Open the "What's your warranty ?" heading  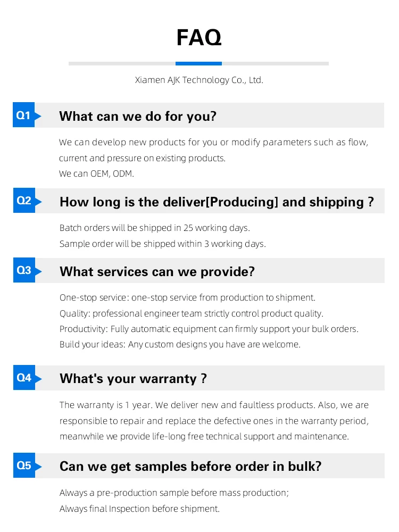pos(133,378)
